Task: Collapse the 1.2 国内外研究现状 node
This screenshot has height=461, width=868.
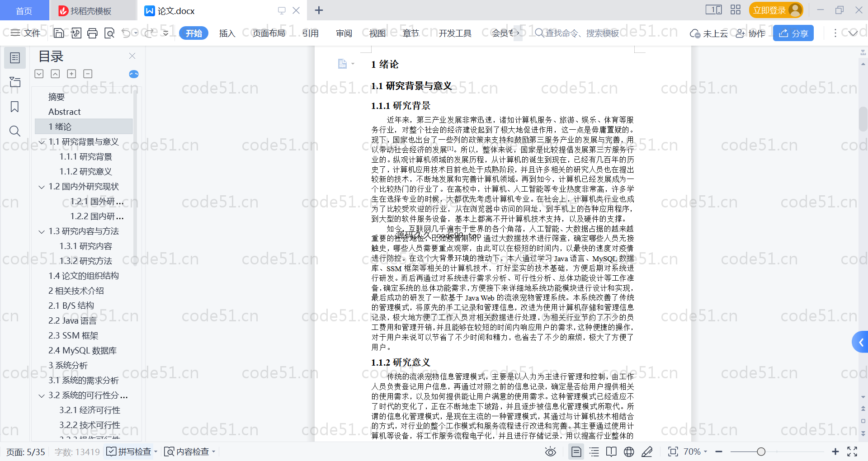Action: pos(42,187)
